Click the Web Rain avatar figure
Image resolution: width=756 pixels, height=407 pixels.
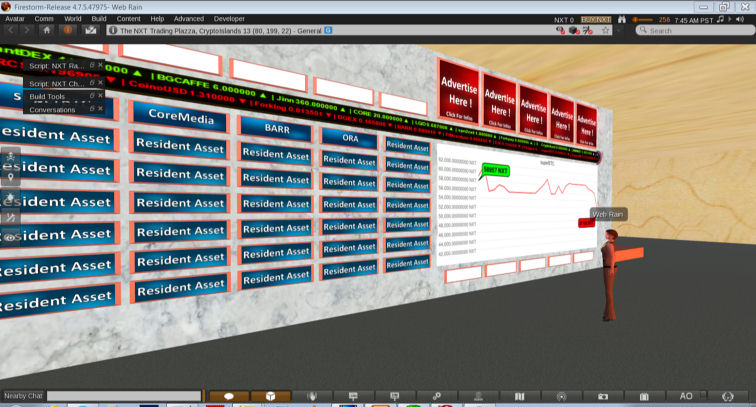tap(609, 274)
